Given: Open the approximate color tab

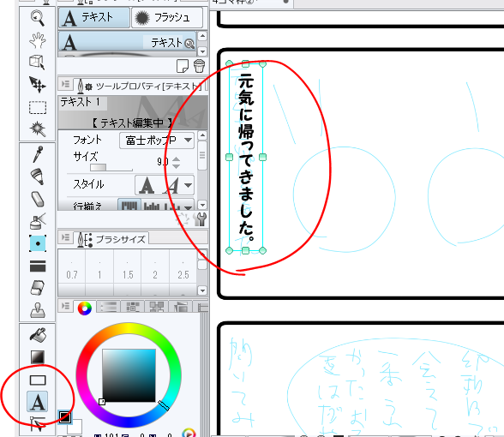Looking at the screenshot, I should [x=181, y=307].
